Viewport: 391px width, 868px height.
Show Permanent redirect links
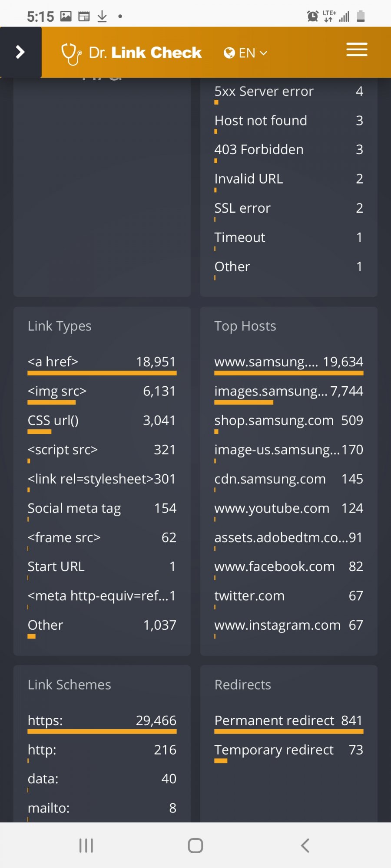(289, 723)
